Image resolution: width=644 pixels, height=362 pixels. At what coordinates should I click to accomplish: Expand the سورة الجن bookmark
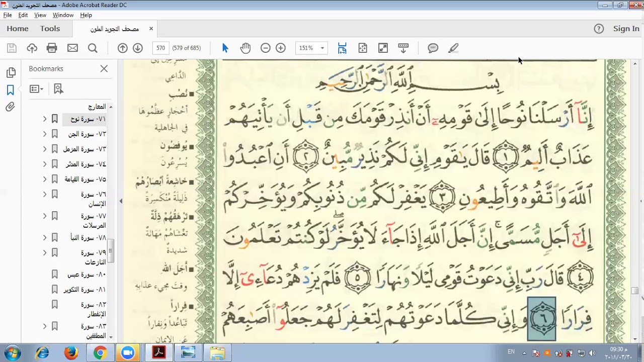click(x=44, y=134)
